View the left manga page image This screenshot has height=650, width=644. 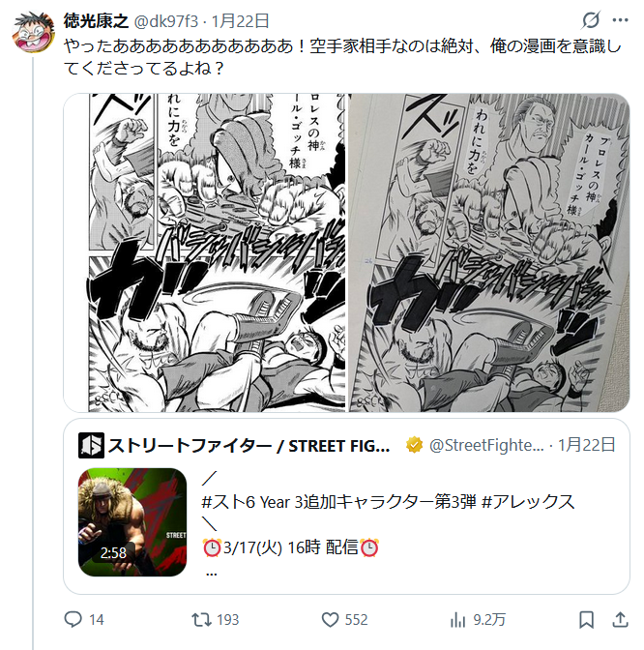click(205, 252)
